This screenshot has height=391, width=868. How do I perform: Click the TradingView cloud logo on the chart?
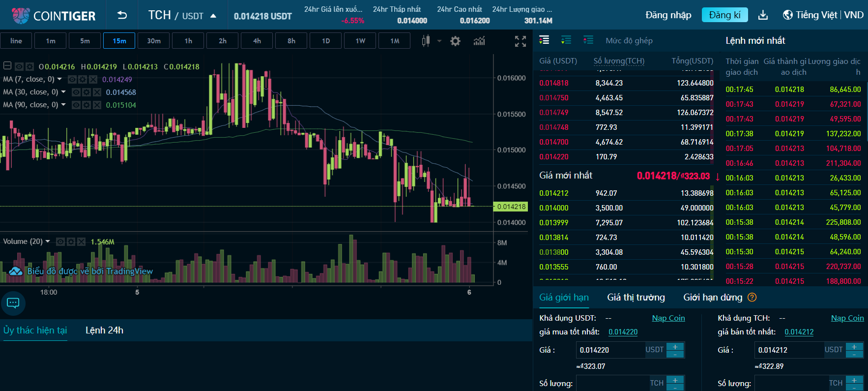point(16,271)
